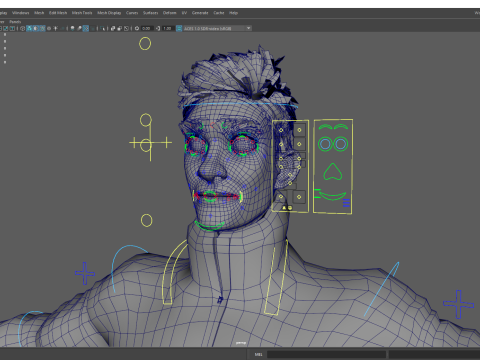Select right yellow collar curve control

tap(276, 277)
